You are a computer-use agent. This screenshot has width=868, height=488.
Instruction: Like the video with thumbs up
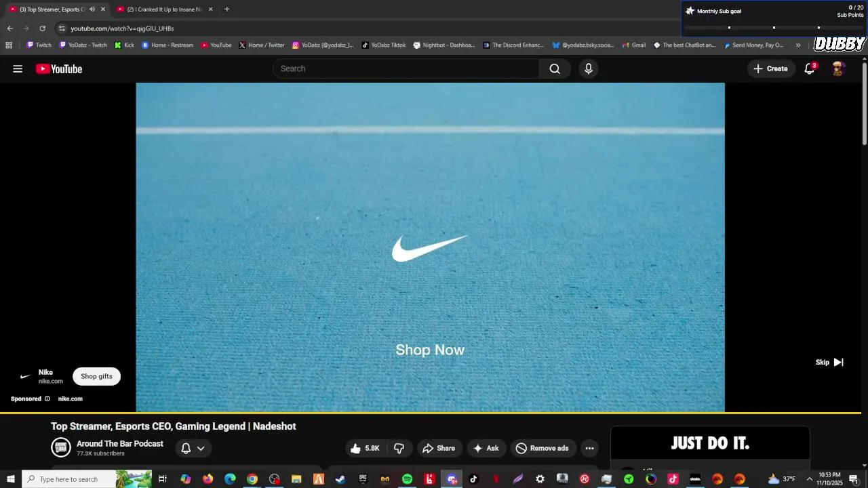click(364, 448)
